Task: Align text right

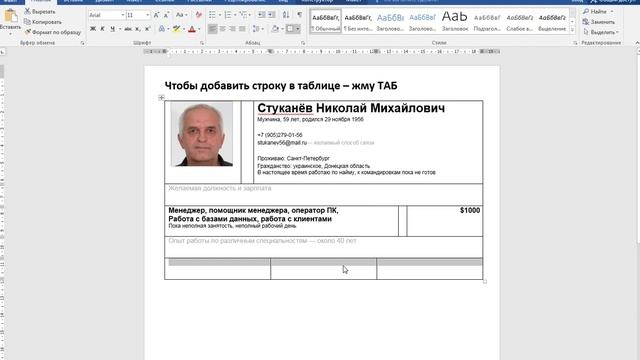Action: point(232,29)
